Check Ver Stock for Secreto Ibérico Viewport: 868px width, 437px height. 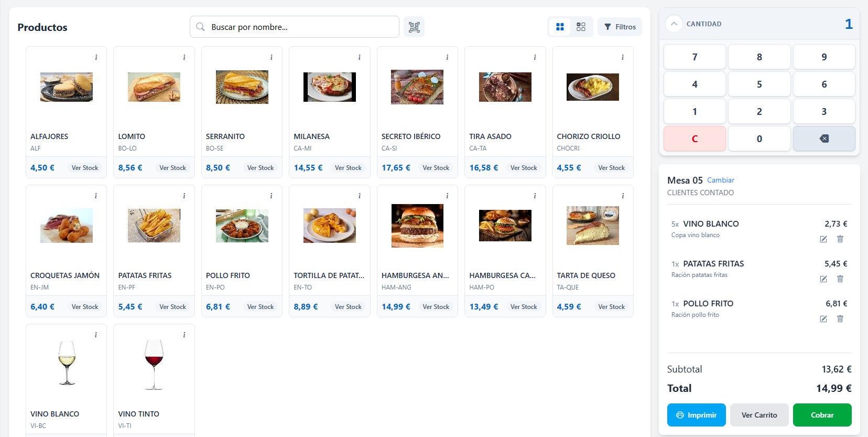click(x=436, y=168)
